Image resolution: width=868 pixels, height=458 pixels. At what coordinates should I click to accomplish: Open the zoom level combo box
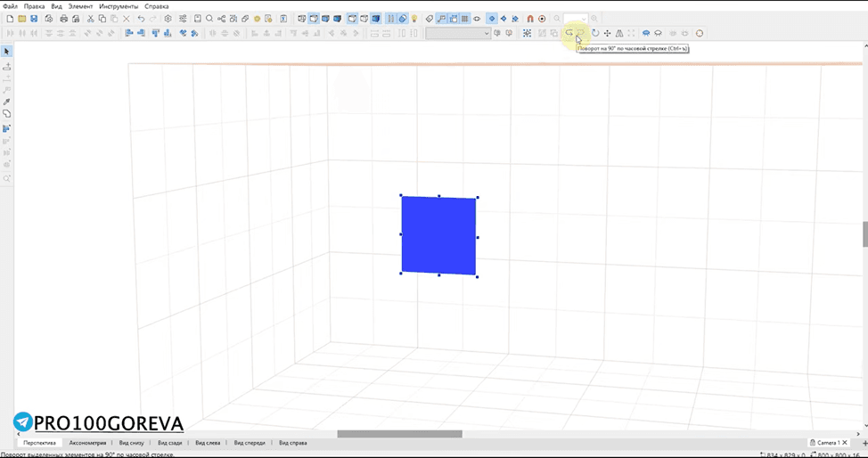point(576,19)
